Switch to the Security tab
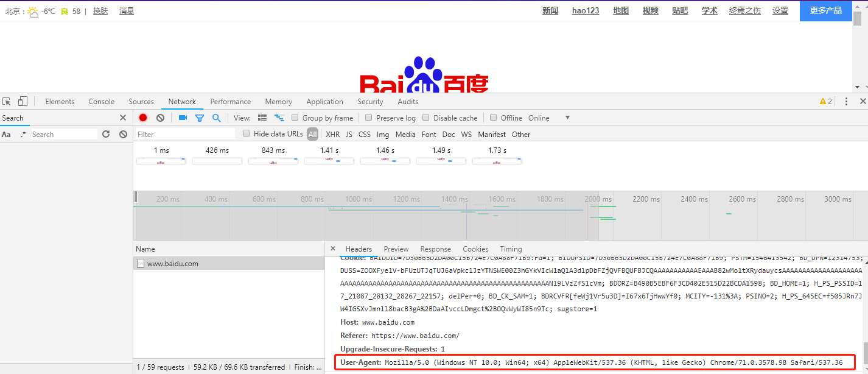 click(x=371, y=102)
